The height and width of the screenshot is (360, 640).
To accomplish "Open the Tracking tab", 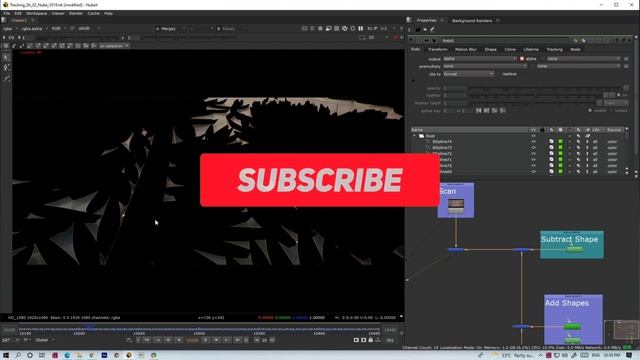I will click(555, 49).
